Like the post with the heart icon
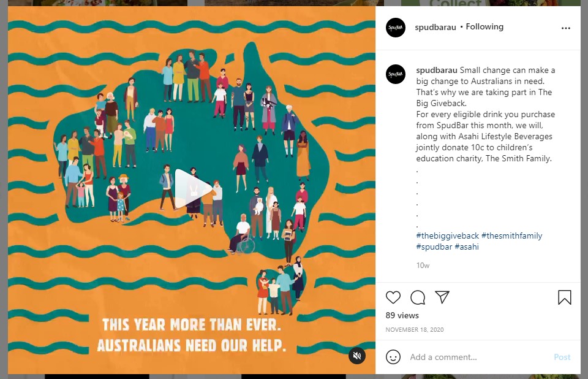 tap(393, 297)
